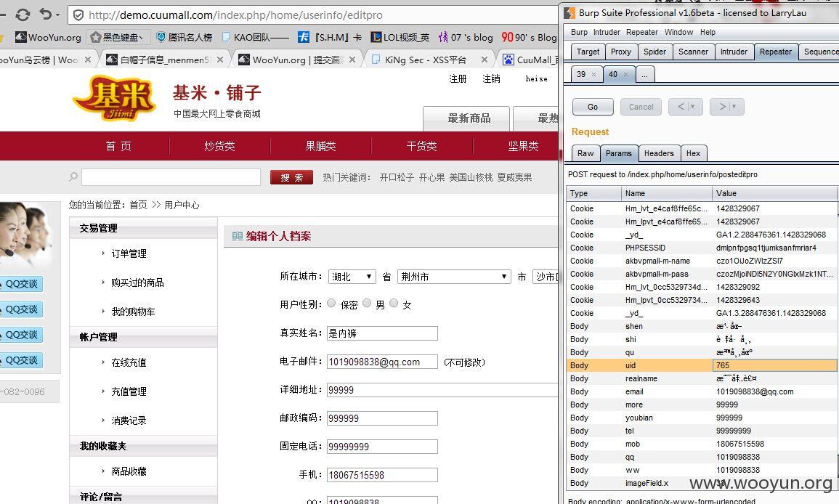Switch to the Scanner tab
The height and width of the screenshot is (504, 839).
tap(693, 52)
